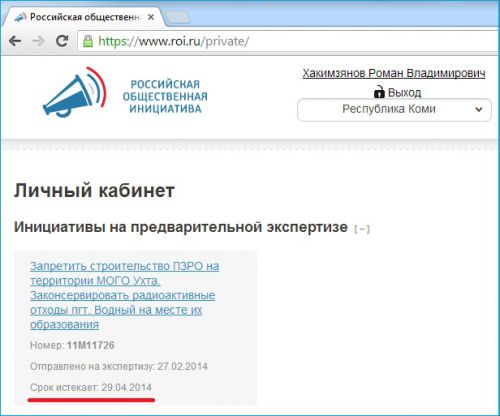500x416 pixels.
Task: Click the Личный кабинет page heading
Action: tap(94, 191)
